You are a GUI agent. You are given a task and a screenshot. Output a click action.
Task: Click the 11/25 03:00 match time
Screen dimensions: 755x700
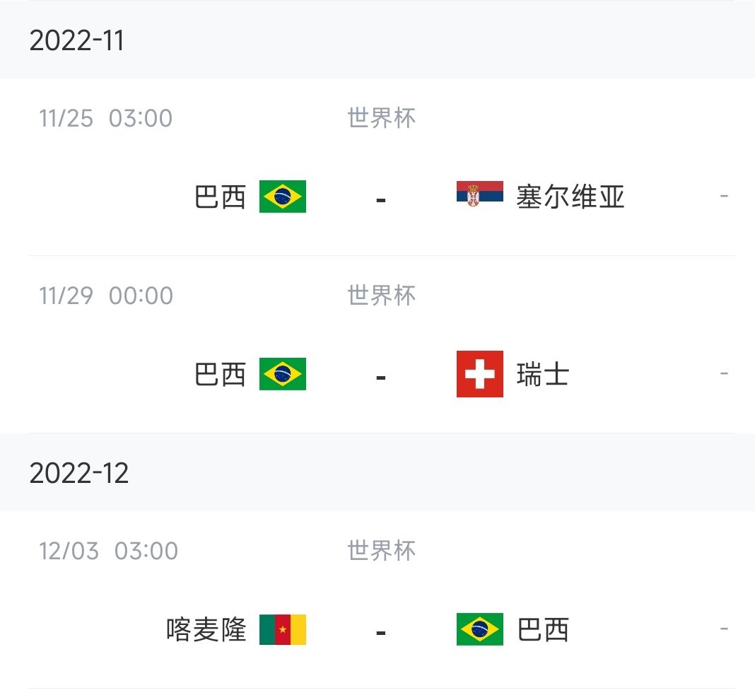105,119
